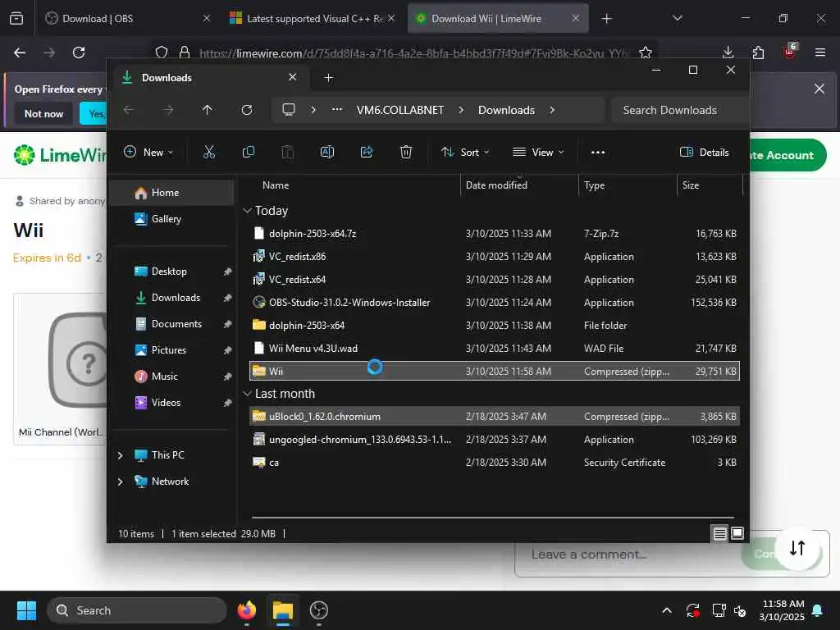Collapse the Today group
The width and height of the screenshot is (840, 630).
[x=247, y=211]
